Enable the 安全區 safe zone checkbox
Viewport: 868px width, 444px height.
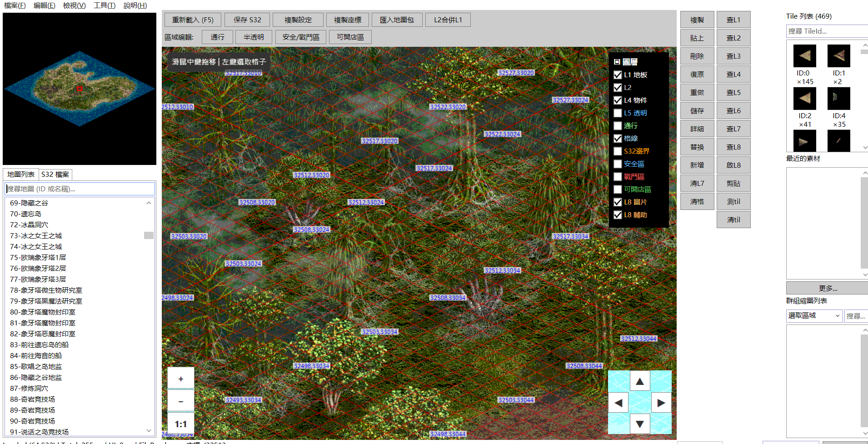click(618, 164)
